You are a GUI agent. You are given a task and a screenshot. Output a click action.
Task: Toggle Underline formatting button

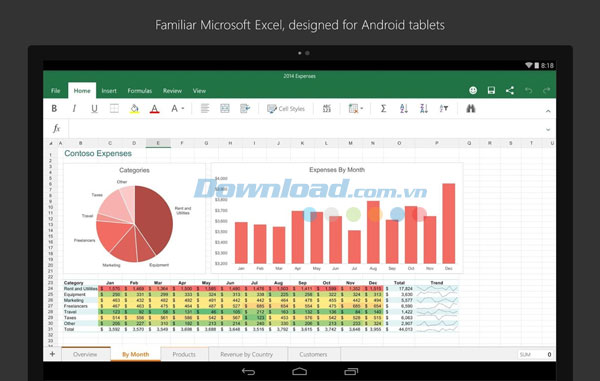point(94,109)
